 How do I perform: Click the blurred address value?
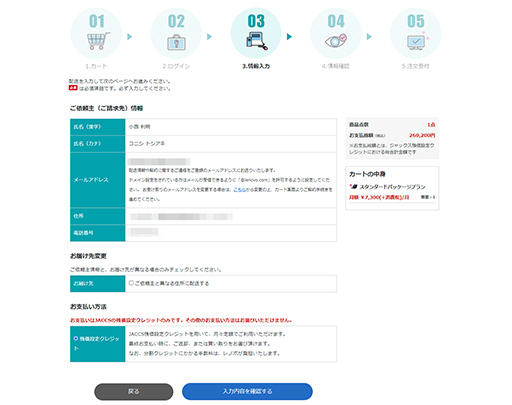coord(181,217)
